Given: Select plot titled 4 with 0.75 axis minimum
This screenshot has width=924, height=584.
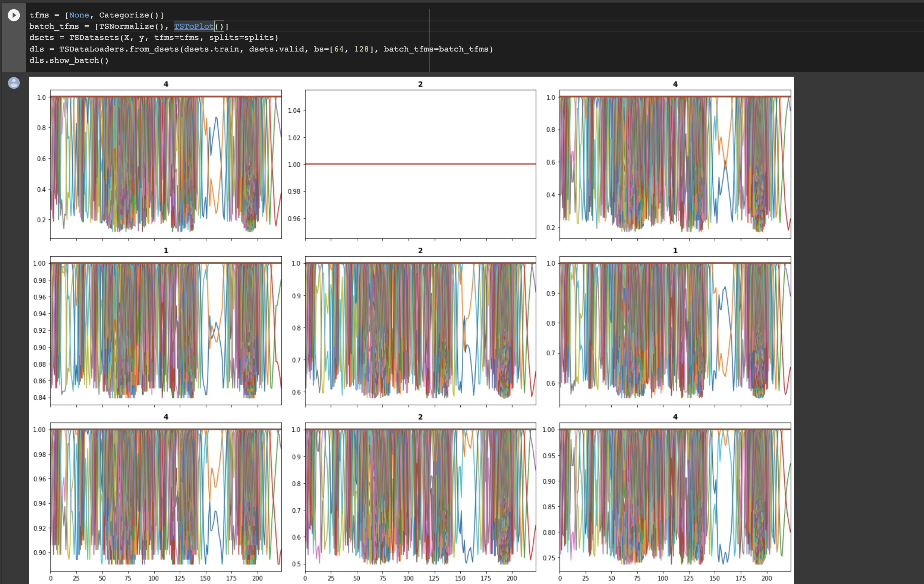Looking at the screenshot, I should click(675, 496).
